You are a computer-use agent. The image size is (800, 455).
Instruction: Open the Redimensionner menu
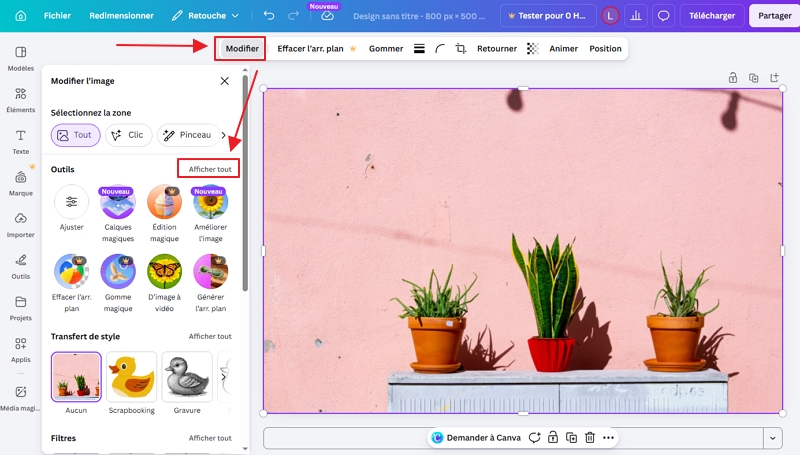(x=121, y=16)
